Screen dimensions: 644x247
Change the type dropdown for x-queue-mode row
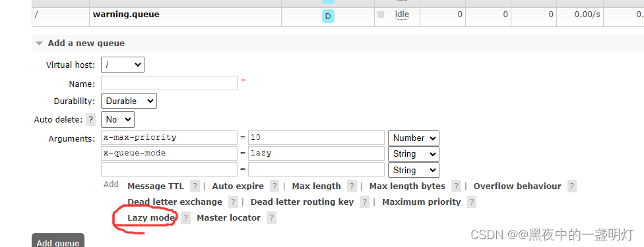[x=414, y=154]
